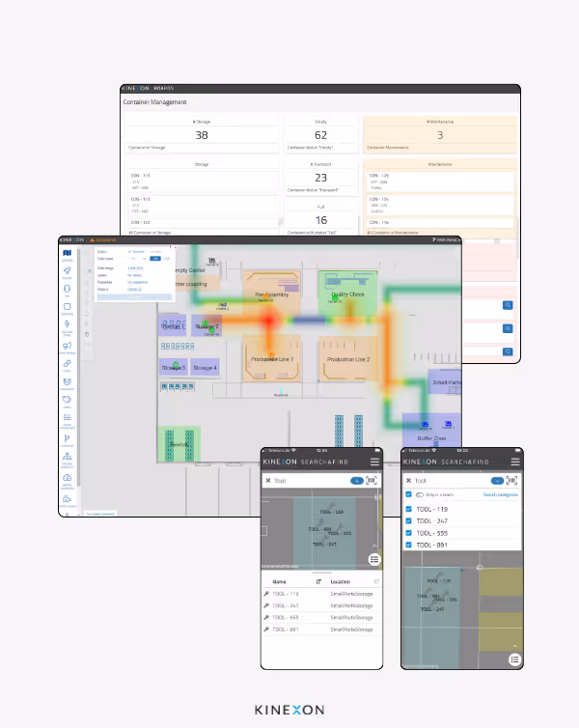Open the gauge dashboard icon in sidebar

(68, 477)
